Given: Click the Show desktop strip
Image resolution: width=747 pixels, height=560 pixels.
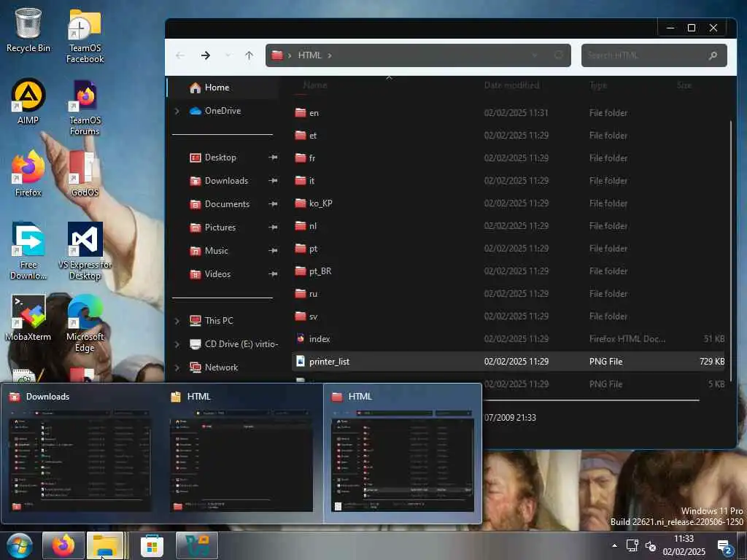Looking at the screenshot, I should coord(743,545).
